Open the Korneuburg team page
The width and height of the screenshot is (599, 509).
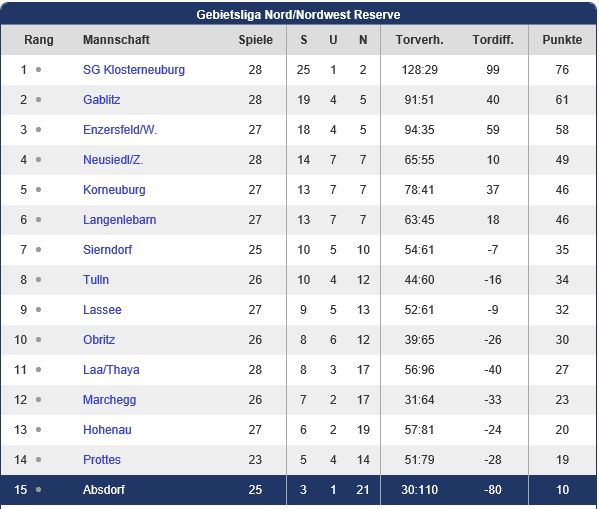114,190
